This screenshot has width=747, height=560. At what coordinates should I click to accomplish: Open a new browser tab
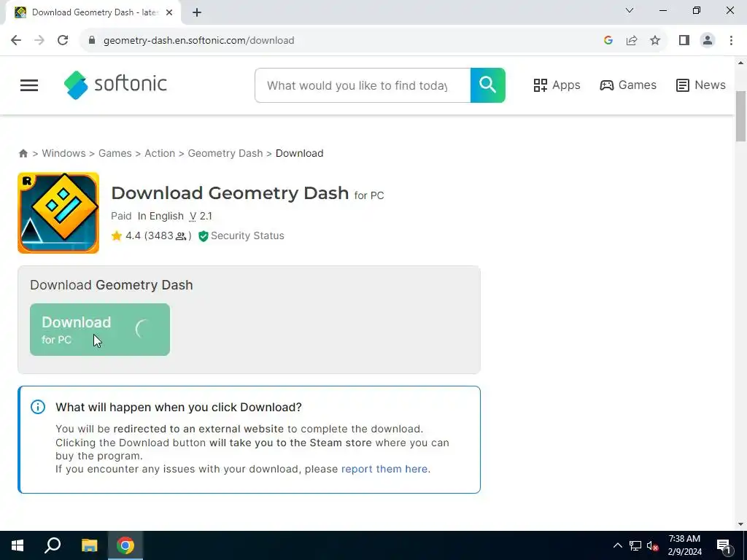click(x=197, y=12)
